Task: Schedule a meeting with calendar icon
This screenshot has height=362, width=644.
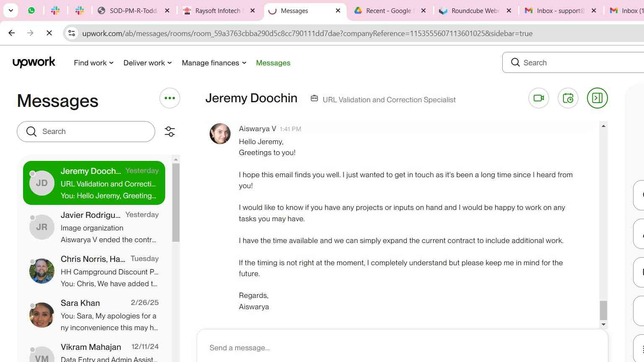Action: 568,98
